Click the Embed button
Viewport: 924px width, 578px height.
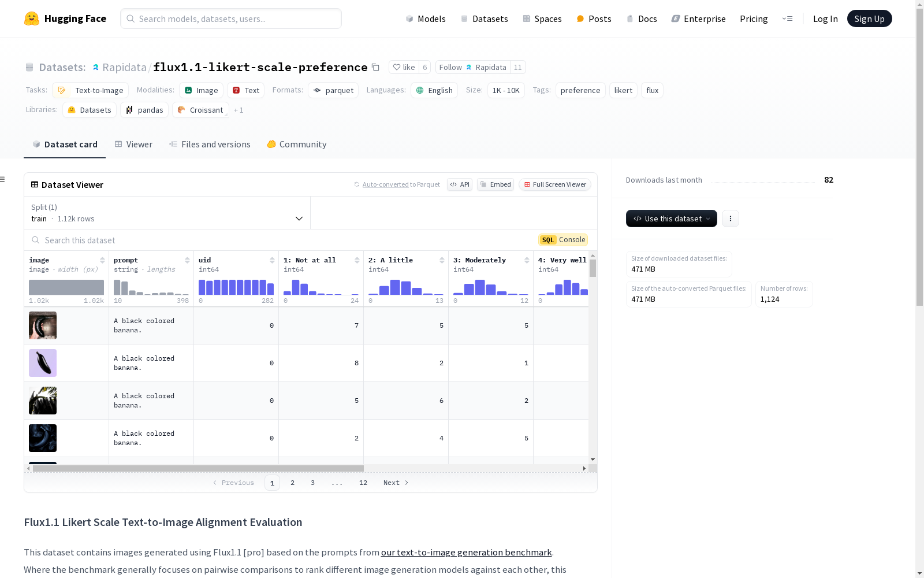tap(495, 184)
